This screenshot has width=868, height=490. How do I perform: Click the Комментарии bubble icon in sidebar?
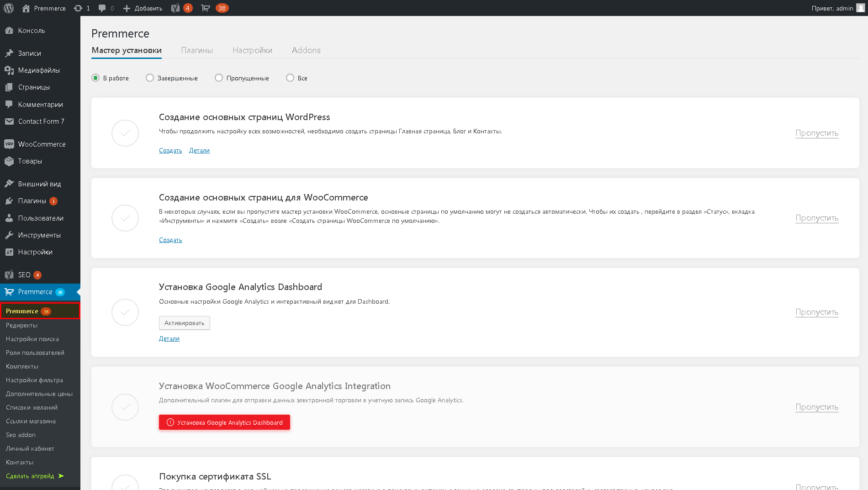click(x=9, y=105)
